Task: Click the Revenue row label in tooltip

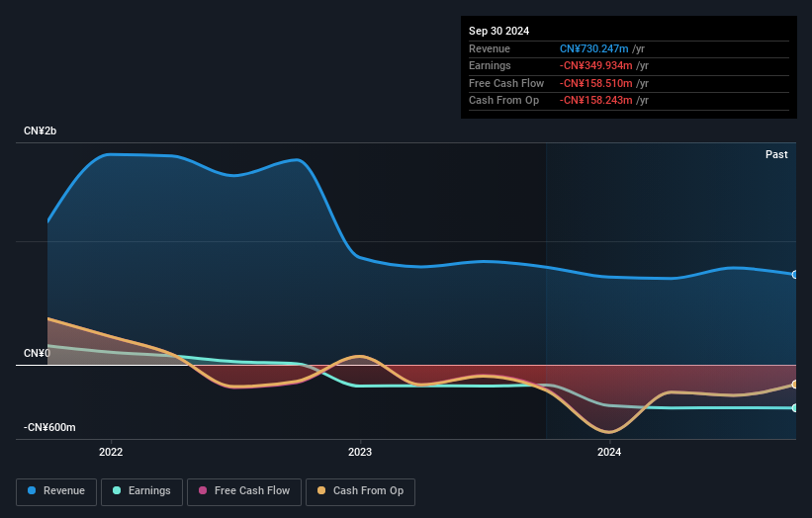Action: coord(490,48)
